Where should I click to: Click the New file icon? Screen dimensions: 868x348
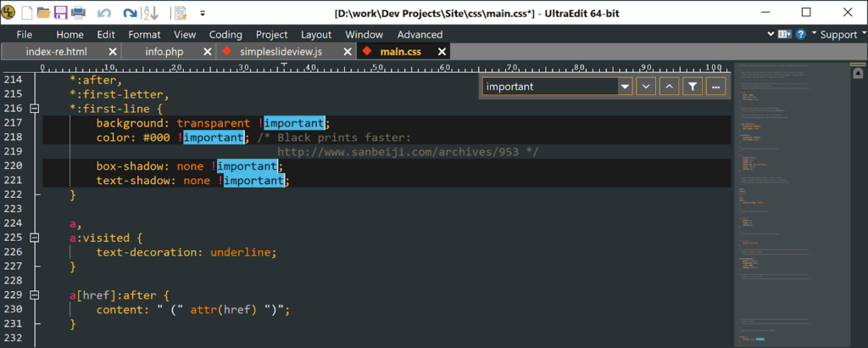click(27, 13)
